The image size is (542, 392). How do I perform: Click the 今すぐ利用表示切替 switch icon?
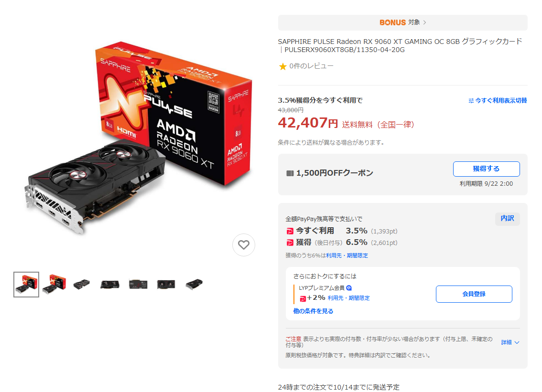pyautogui.click(x=471, y=100)
